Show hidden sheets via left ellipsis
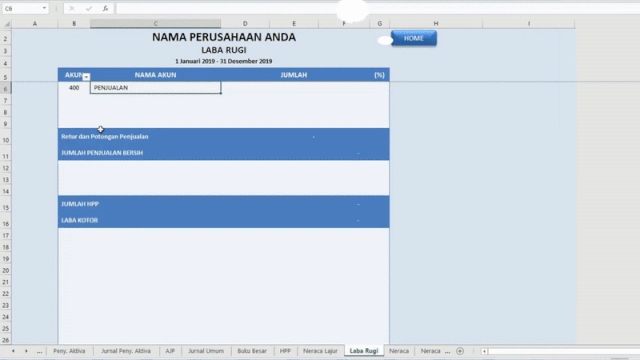 pos(39,351)
